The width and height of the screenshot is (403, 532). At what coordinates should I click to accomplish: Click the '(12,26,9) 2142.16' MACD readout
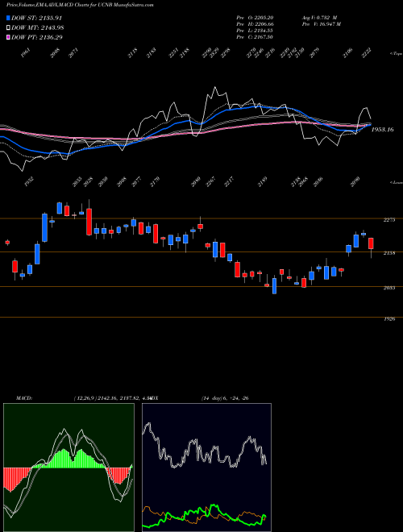coord(94,398)
